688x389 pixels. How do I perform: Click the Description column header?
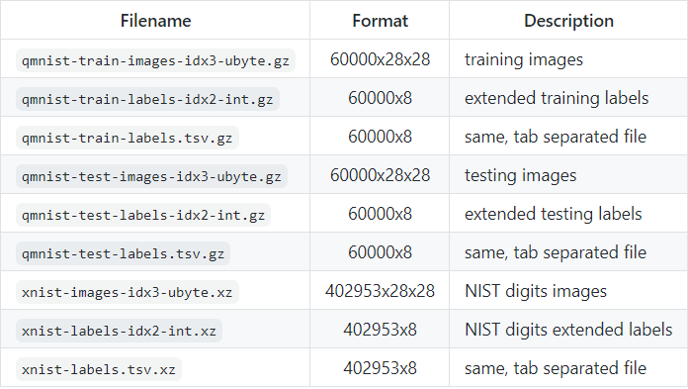pos(569,21)
